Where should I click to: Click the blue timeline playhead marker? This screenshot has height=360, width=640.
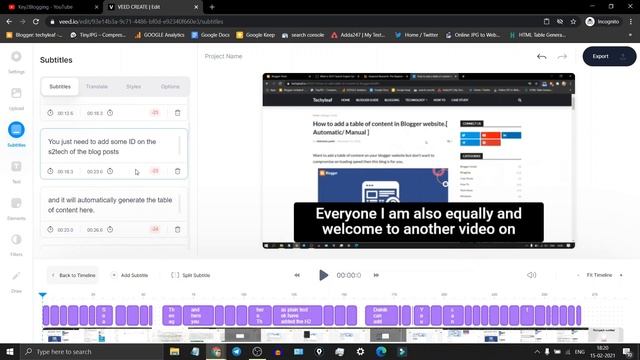42,295
